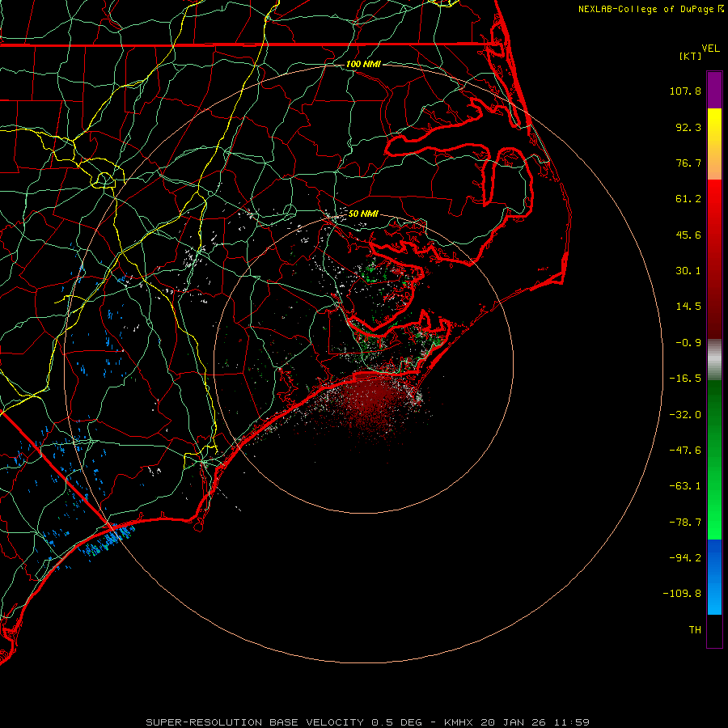Click the dense red velocity echo offshore

click(369, 400)
